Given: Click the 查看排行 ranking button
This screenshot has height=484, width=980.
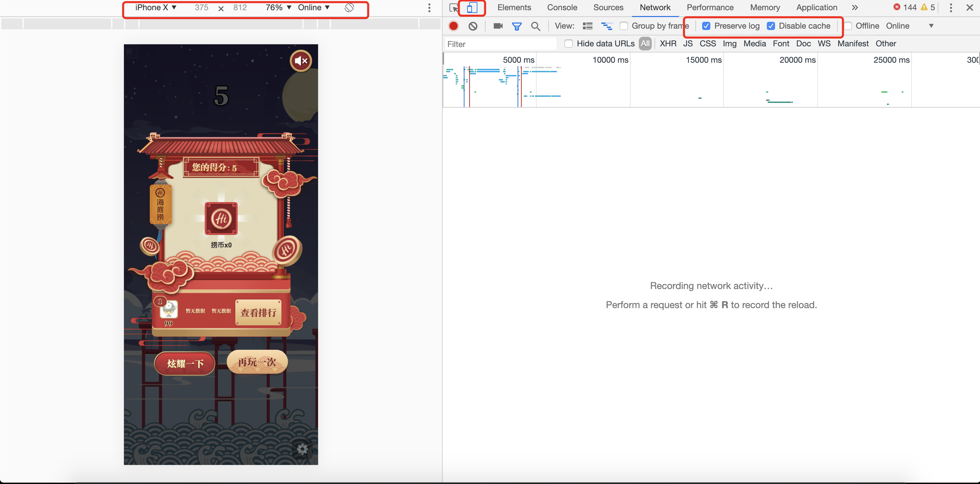Looking at the screenshot, I should coord(258,313).
